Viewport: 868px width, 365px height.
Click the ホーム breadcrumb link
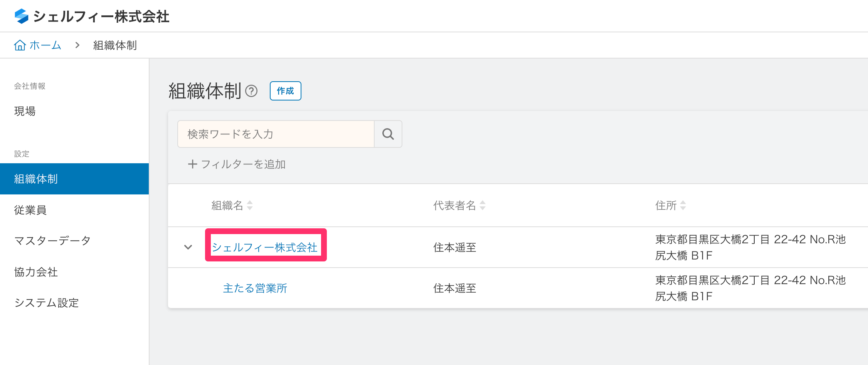click(x=45, y=45)
